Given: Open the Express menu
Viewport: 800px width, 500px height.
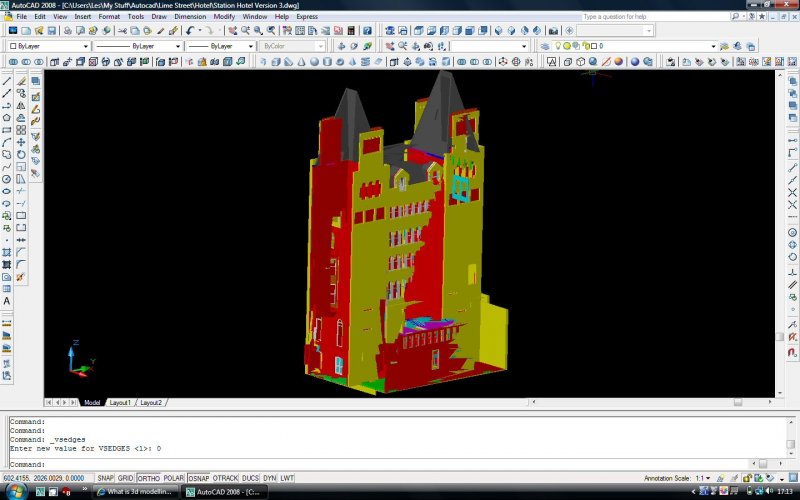Looking at the screenshot, I should [307, 17].
